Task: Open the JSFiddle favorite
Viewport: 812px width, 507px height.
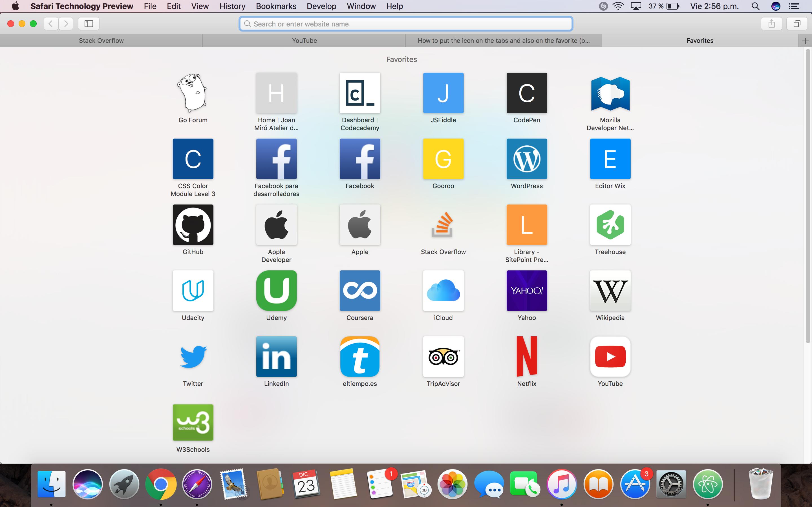Action: coord(443,93)
